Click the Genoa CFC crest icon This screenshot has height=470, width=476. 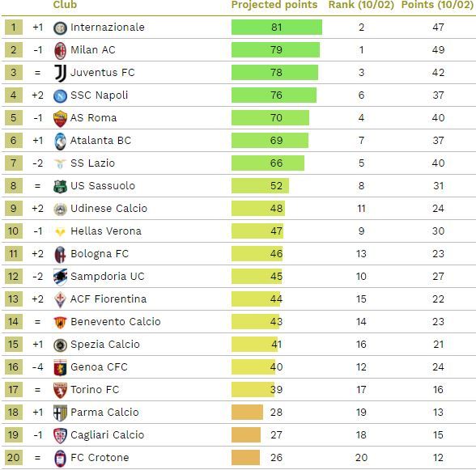point(60,368)
